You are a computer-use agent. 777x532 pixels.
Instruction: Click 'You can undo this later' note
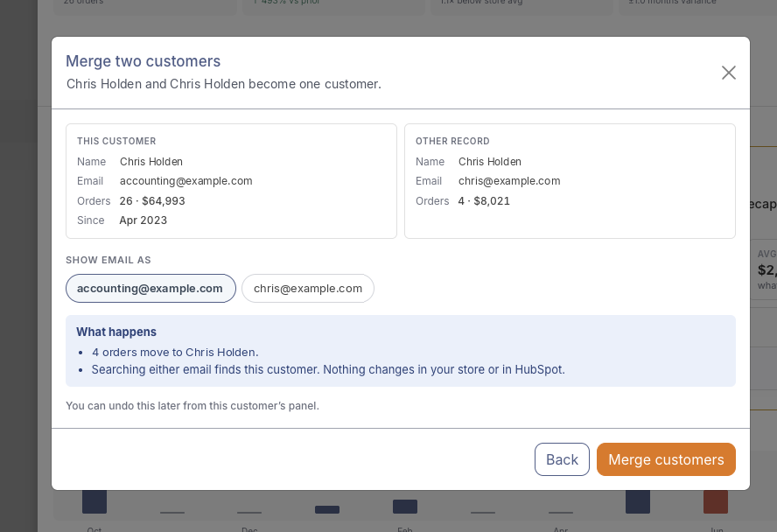192,406
